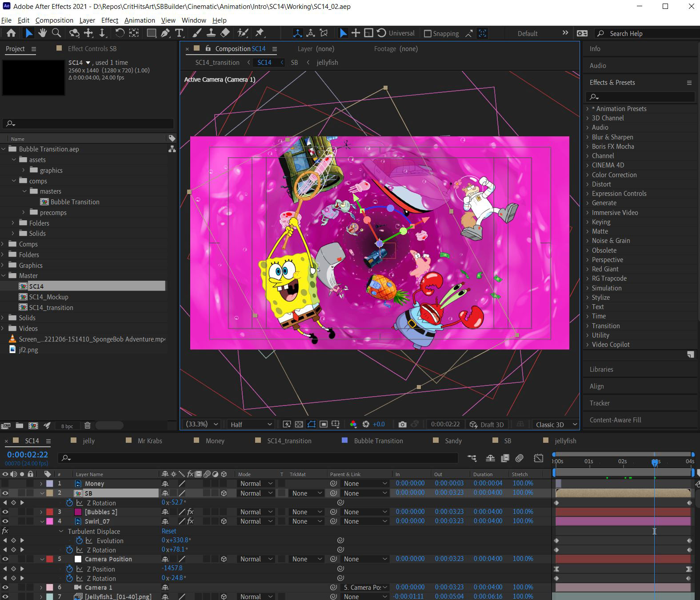This screenshot has width=700, height=600.
Task: Select the Zoom magnifier tool
Action: pos(56,33)
